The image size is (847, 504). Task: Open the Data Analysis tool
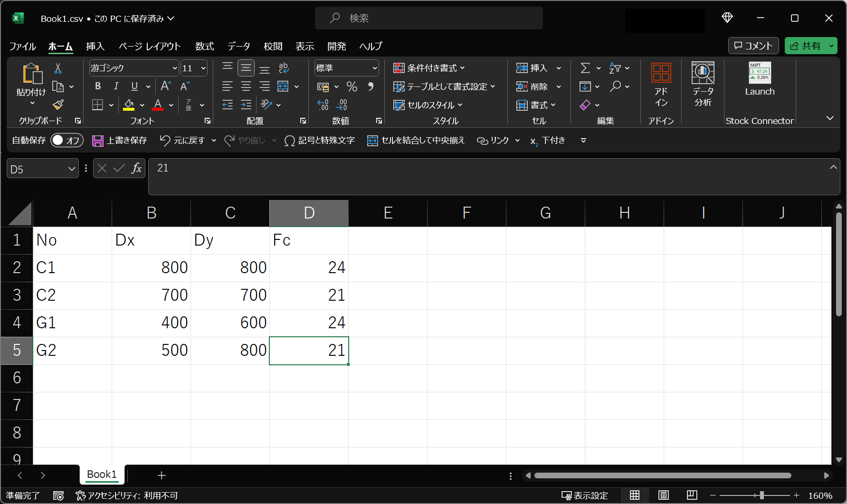click(703, 85)
